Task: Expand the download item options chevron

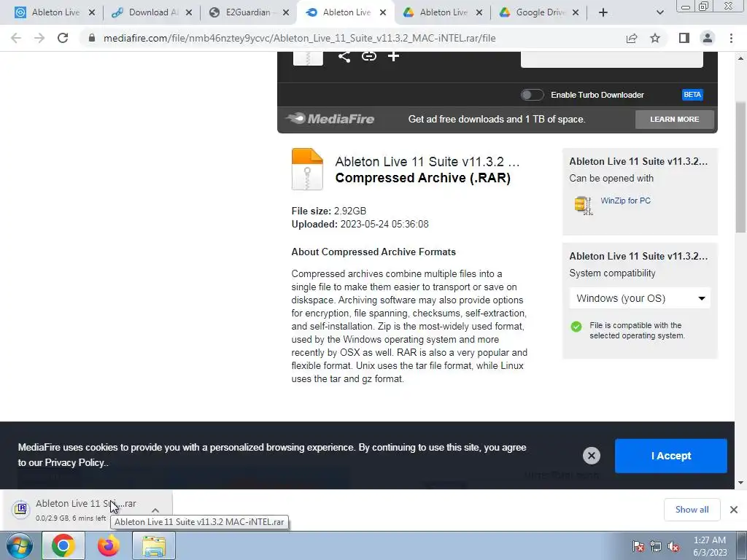Action: point(155,510)
